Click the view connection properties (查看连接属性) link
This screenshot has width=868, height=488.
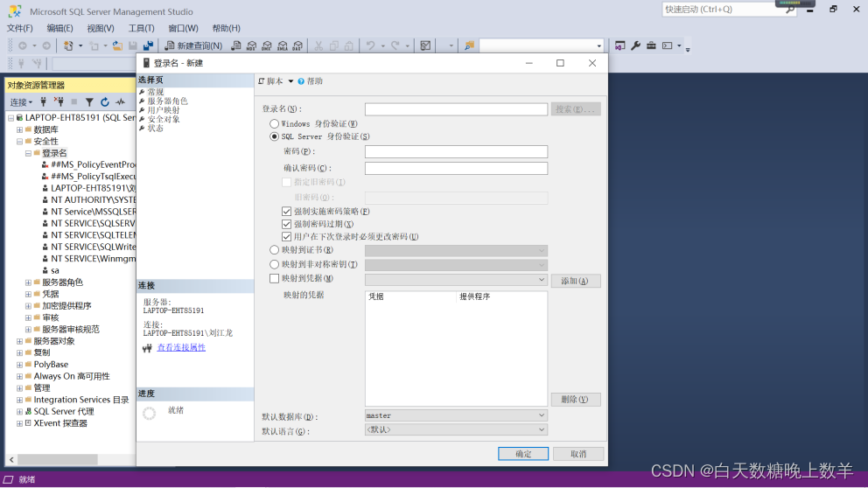[x=181, y=347]
